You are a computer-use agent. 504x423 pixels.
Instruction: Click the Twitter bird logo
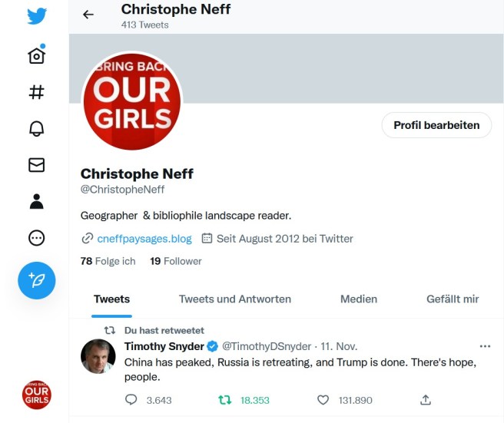37,16
